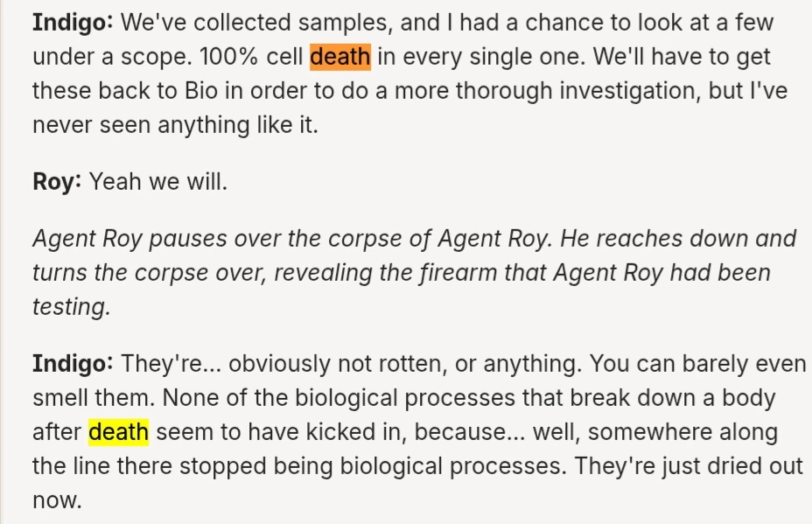
Task: Click the italic word "testing."
Action: (x=72, y=307)
